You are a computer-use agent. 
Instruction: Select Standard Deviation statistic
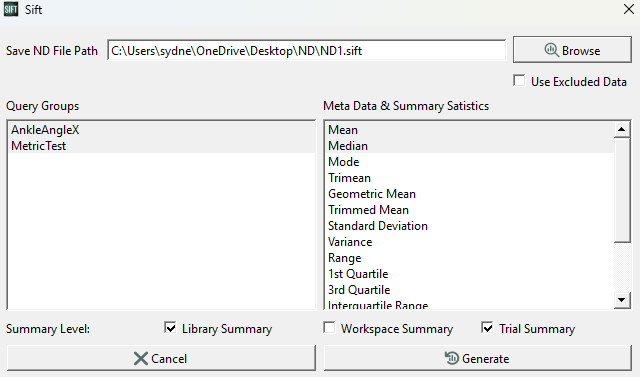tap(470, 226)
